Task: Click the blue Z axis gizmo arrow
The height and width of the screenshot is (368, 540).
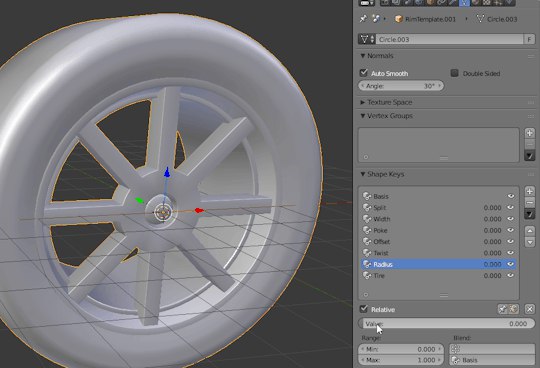Action: pos(167,172)
